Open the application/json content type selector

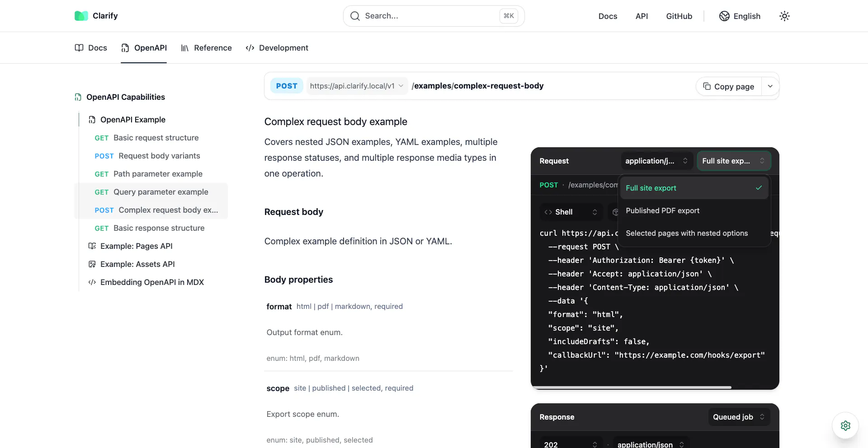coord(656,161)
